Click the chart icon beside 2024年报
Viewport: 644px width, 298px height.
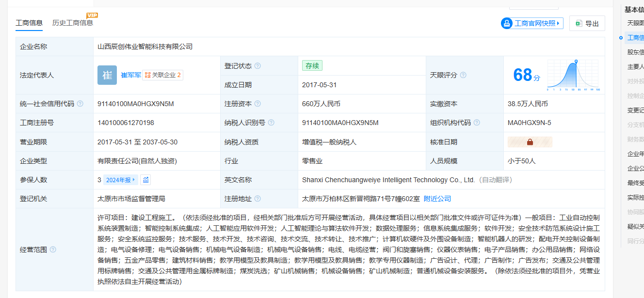[x=145, y=180]
